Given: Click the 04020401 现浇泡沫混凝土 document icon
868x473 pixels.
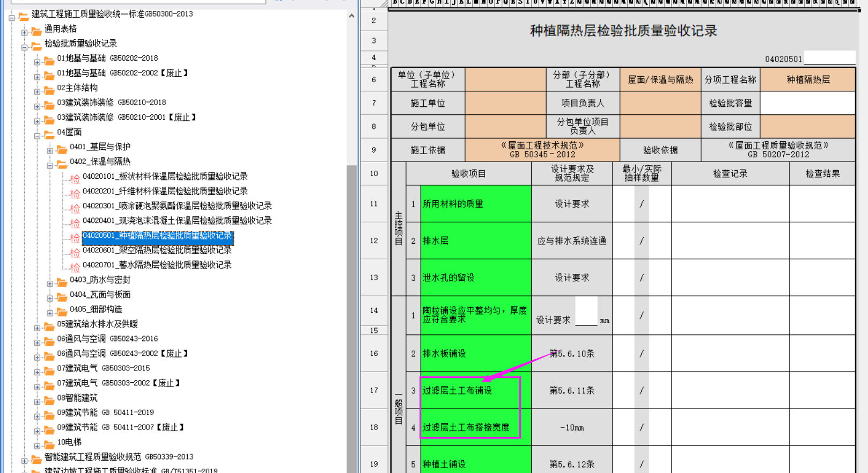Looking at the screenshot, I should click(75, 223).
